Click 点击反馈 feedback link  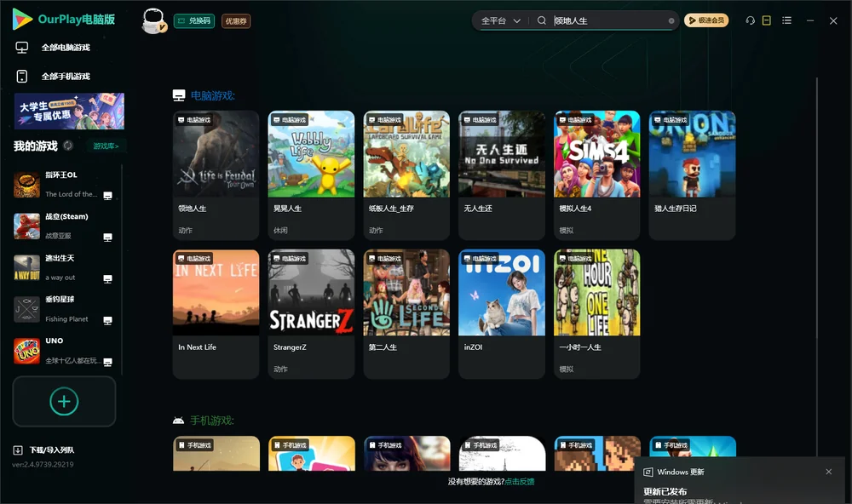click(x=520, y=482)
